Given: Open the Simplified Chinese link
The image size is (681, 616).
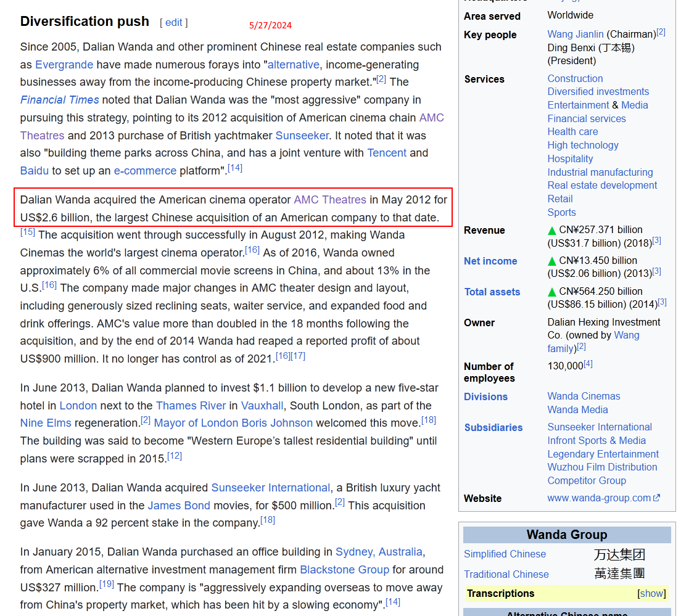Looking at the screenshot, I should tap(505, 554).
